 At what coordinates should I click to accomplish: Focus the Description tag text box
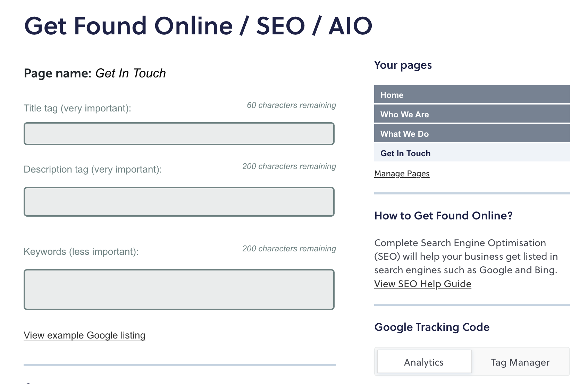pyautogui.click(x=179, y=202)
